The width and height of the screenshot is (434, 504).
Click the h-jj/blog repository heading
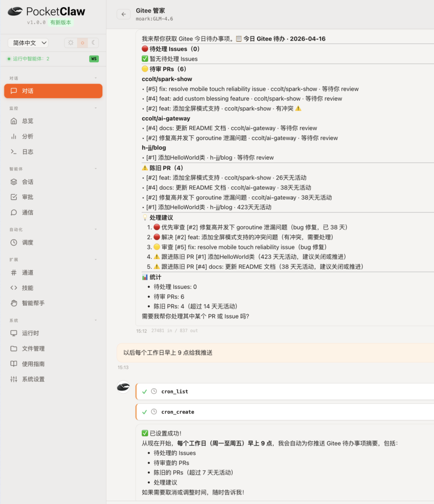pyautogui.click(x=154, y=148)
